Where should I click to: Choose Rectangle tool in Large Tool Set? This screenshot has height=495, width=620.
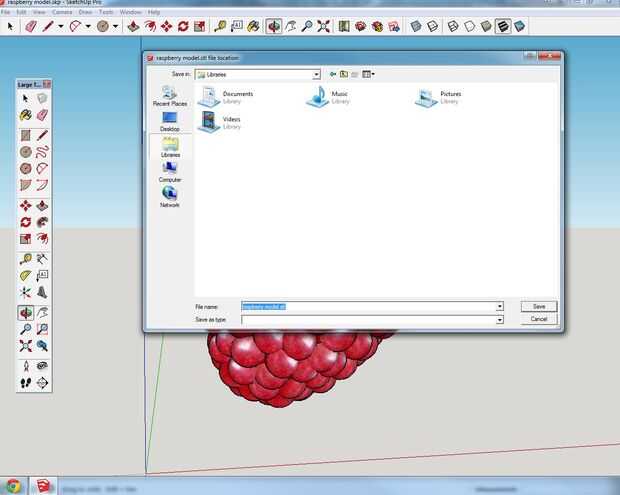pyautogui.click(x=26, y=136)
